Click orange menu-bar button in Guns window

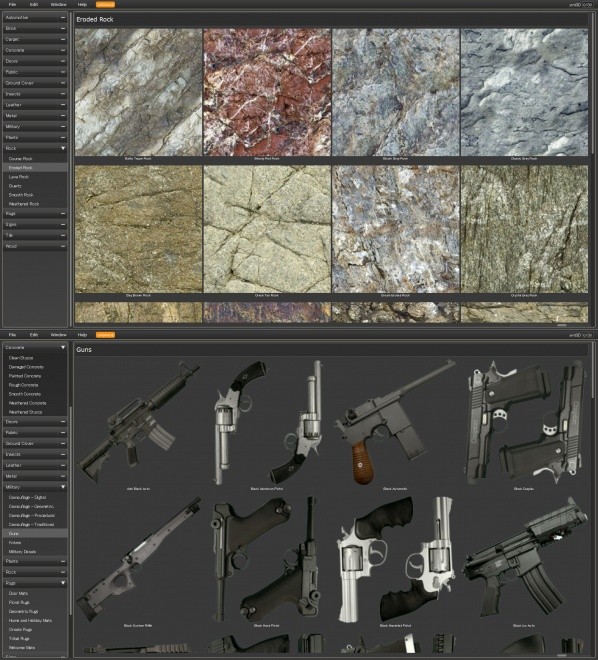(105, 335)
